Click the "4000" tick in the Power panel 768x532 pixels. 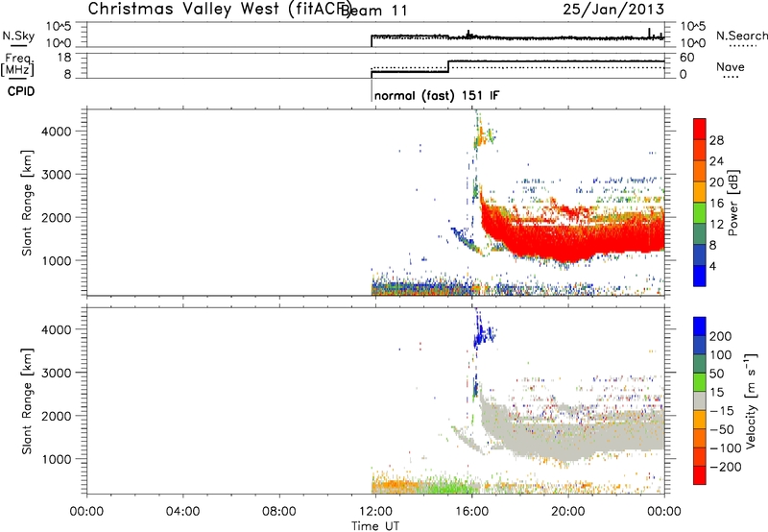pos(57,132)
